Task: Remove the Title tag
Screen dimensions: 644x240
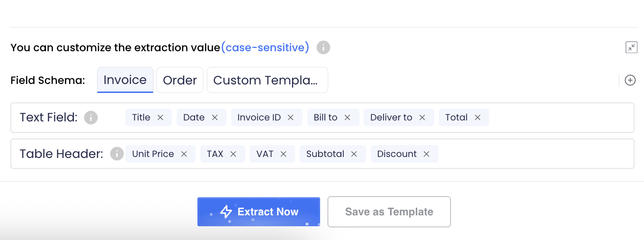Action: pos(161,118)
